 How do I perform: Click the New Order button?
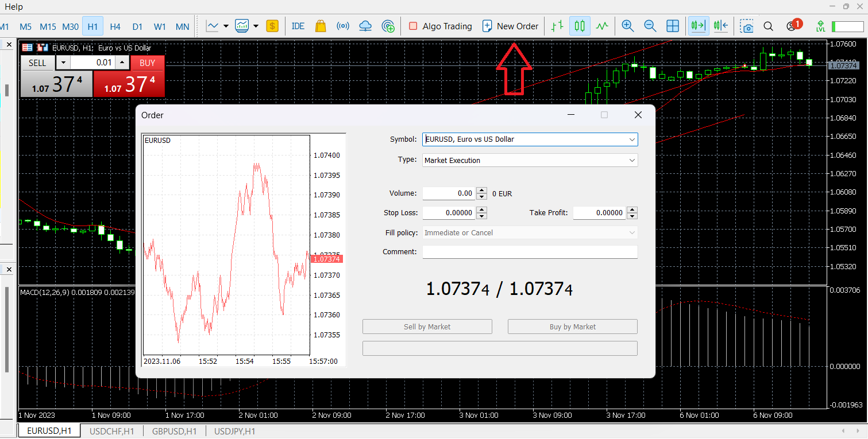tap(511, 26)
